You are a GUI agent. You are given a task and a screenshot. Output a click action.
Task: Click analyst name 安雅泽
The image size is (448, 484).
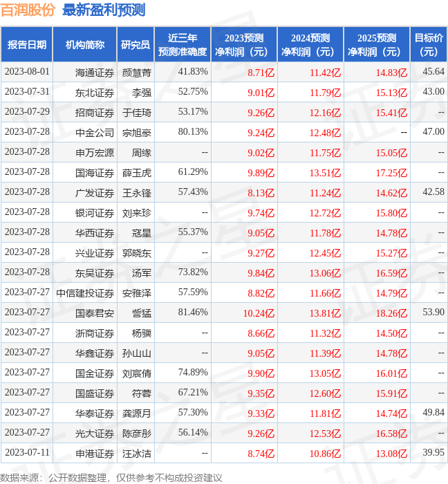[x=137, y=293]
